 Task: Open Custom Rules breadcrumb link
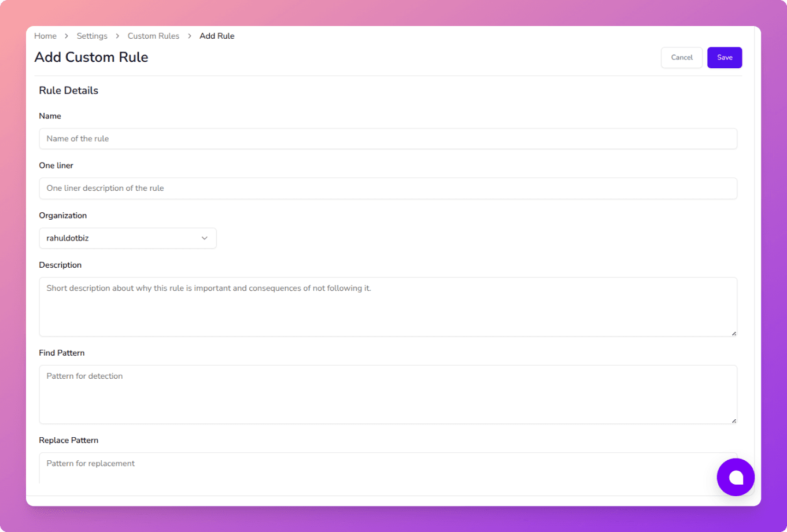(153, 36)
